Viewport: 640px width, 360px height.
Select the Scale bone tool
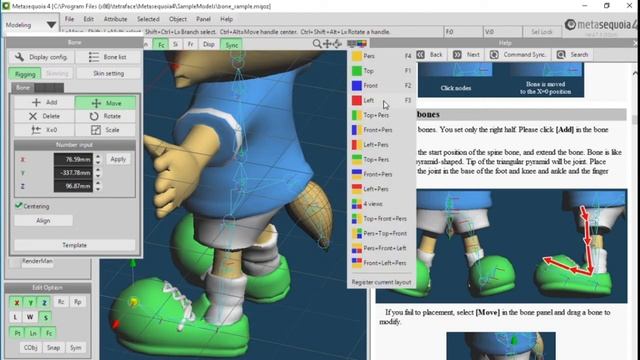pyautogui.click(x=105, y=130)
